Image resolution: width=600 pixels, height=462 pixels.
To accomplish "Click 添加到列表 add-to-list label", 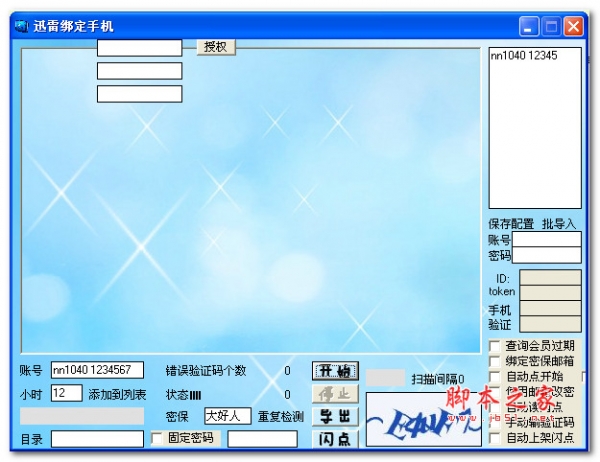I will [117, 394].
